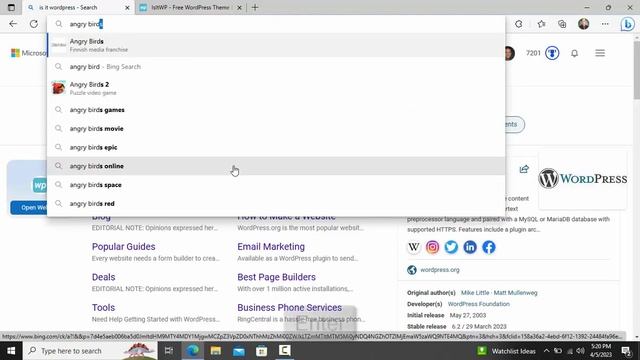Click the taskbar clock showing 5:20 PM

point(601,351)
